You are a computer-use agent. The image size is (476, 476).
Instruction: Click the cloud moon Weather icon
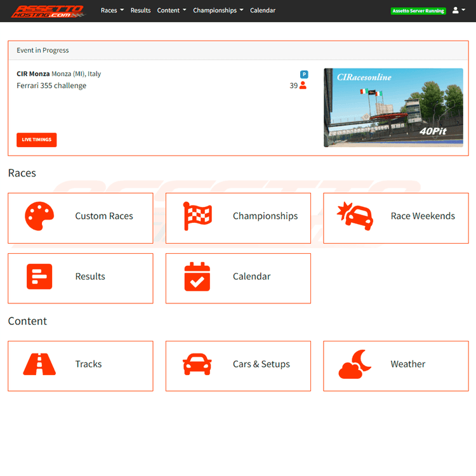coord(355,364)
